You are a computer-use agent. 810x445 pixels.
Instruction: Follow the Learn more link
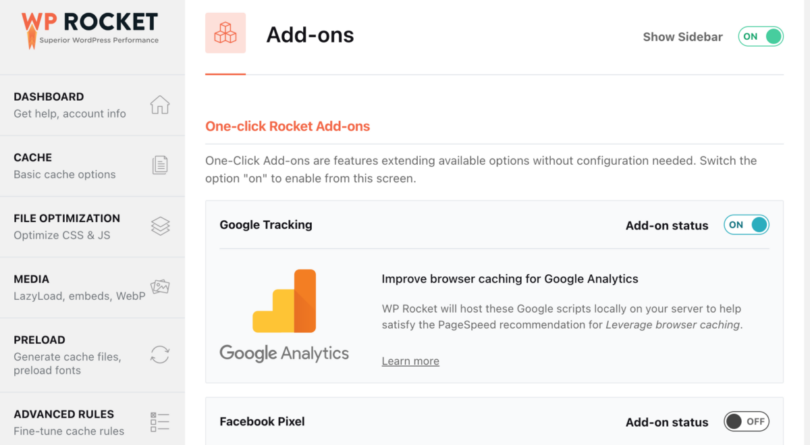(x=410, y=361)
